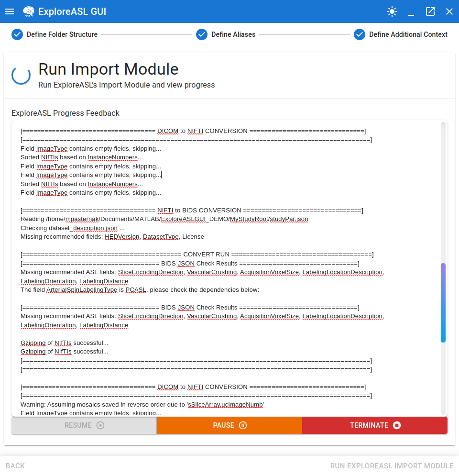459x476 pixels.
Task: Click RUN EXPLOREASL IMPORT MODULE button
Action: click(392, 465)
